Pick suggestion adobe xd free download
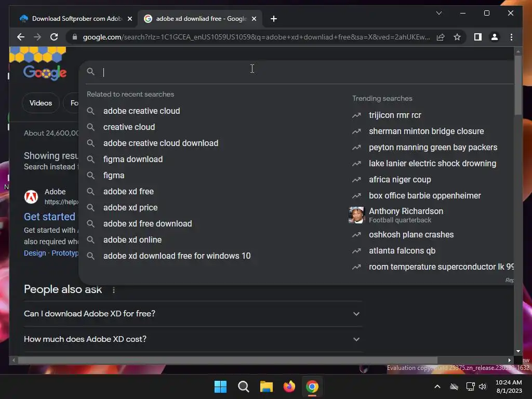This screenshot has width=532, height=399. click(x=147, y=223)
